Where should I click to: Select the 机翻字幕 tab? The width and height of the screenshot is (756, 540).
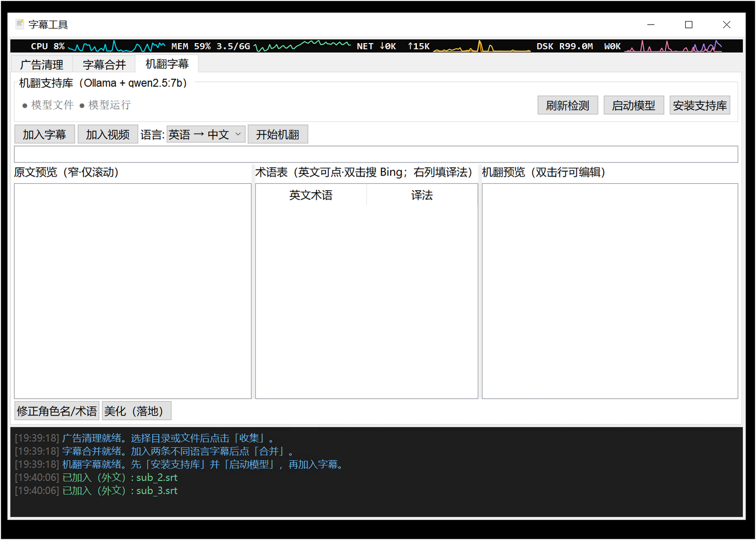click(x=167, y=64)
